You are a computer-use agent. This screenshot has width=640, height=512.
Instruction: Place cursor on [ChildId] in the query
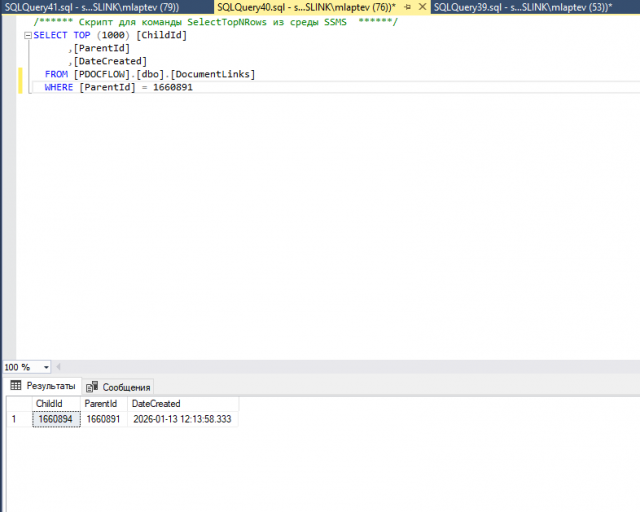(162, 35)
